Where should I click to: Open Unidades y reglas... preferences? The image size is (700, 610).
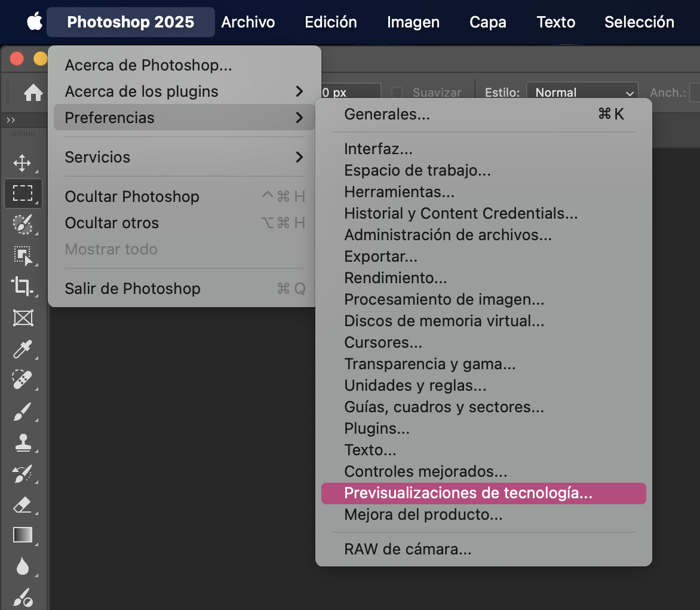coord(483,385)
